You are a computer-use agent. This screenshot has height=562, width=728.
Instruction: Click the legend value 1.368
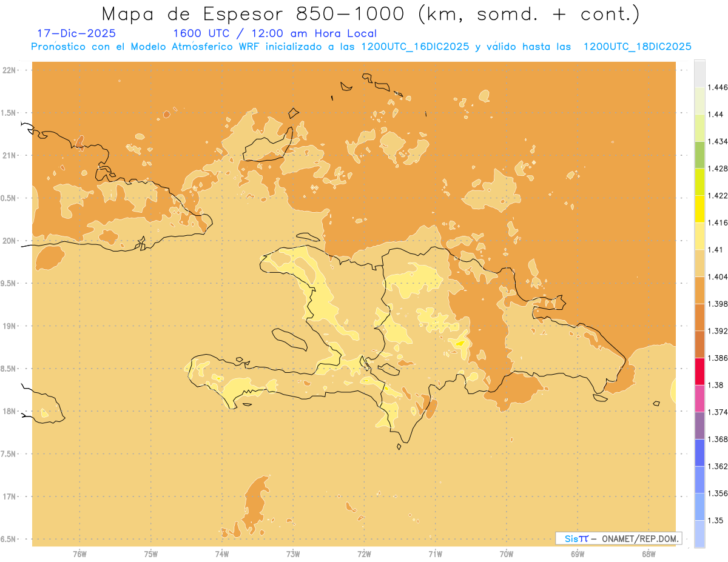[x=719, y=439]
